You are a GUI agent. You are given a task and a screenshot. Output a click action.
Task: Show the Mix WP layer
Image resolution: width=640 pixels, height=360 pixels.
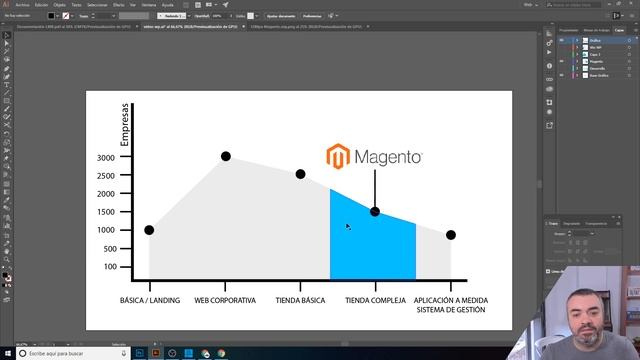coord(562,47)
